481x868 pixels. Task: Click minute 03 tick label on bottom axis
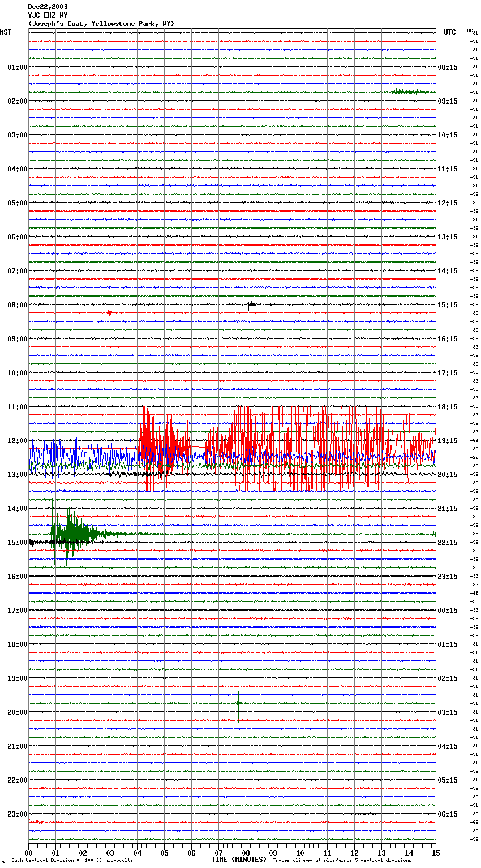110,853
